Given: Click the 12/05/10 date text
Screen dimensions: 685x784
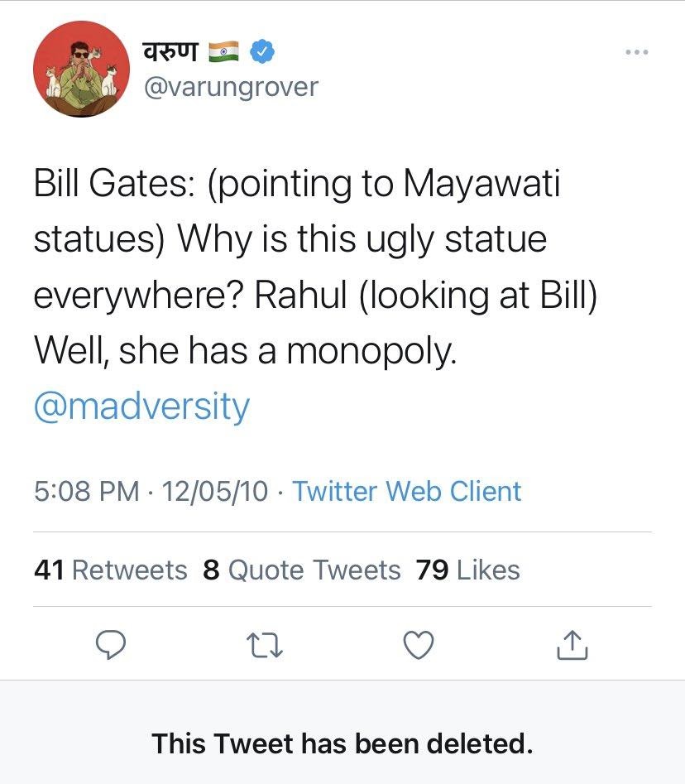Looking at the screenshot, I should (215, 491).
